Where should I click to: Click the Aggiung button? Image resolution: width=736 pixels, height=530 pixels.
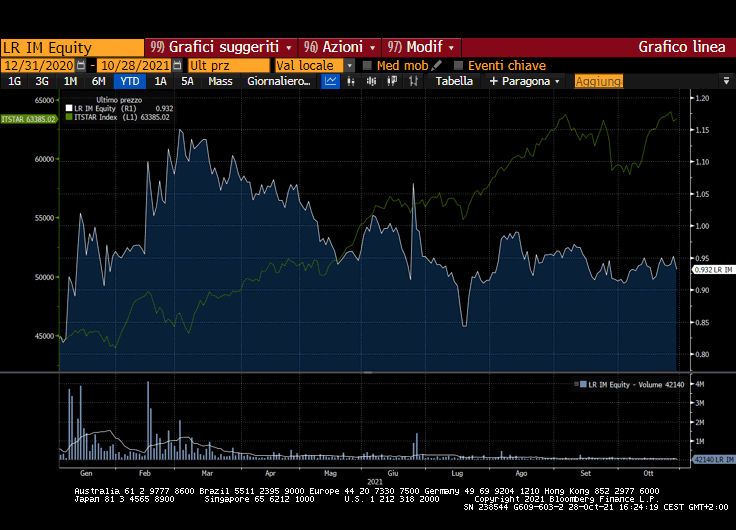598,81
